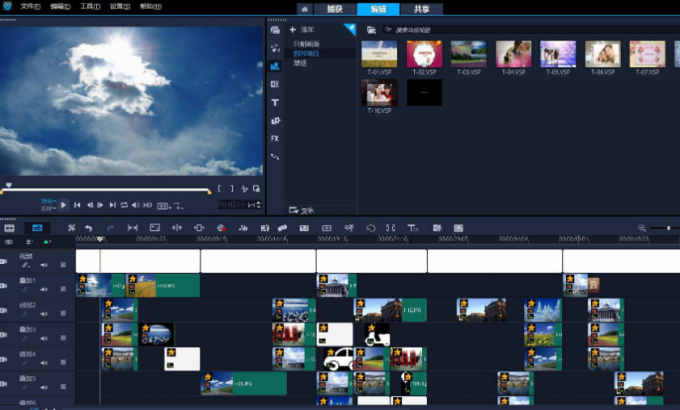Click the pin icon on library panel
The image size is (680, 410).
[x=350, y=30]
